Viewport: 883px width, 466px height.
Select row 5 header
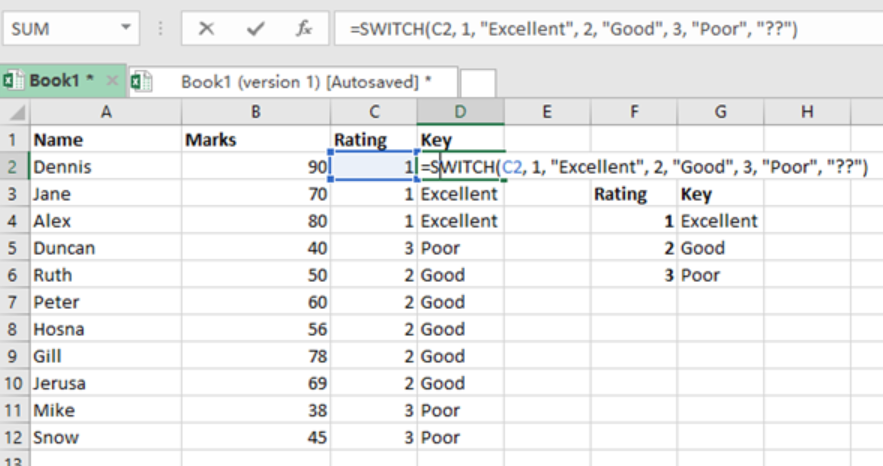point(15,248)
